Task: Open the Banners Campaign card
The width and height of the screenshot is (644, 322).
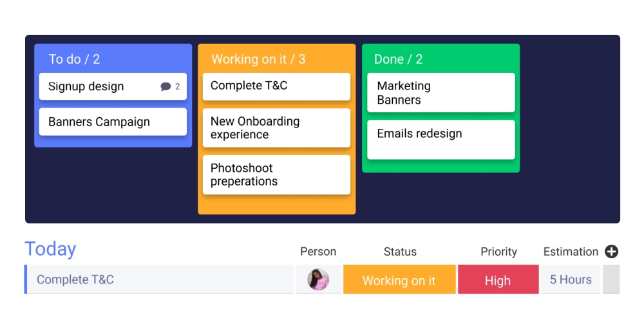Action: 113,122
